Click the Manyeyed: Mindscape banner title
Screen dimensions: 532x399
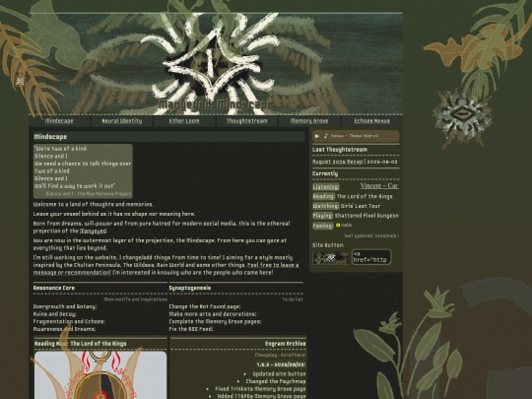tap(216, 104)
